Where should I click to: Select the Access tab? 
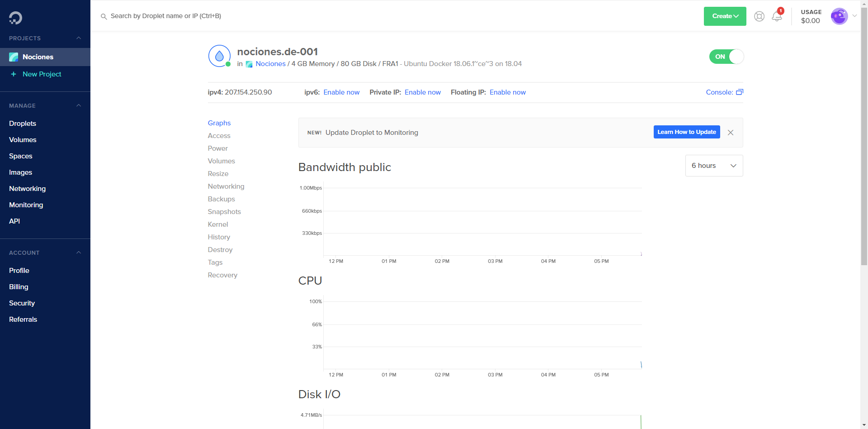219,136
